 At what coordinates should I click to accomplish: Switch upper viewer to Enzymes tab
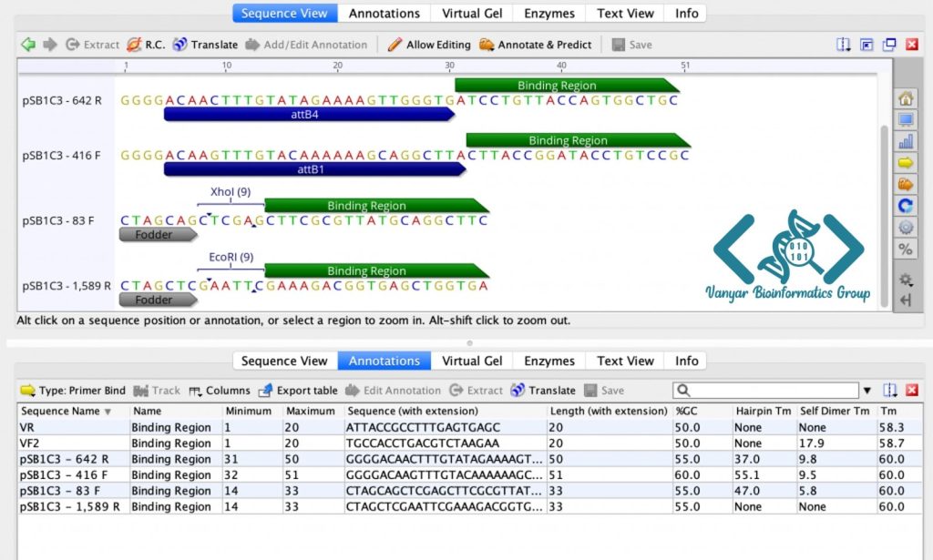coord(549,13)
